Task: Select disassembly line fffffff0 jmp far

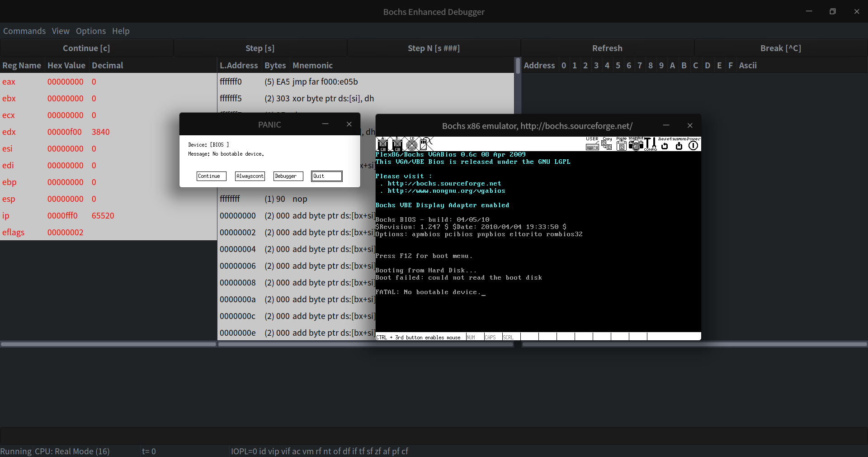Action: (366, 81)
